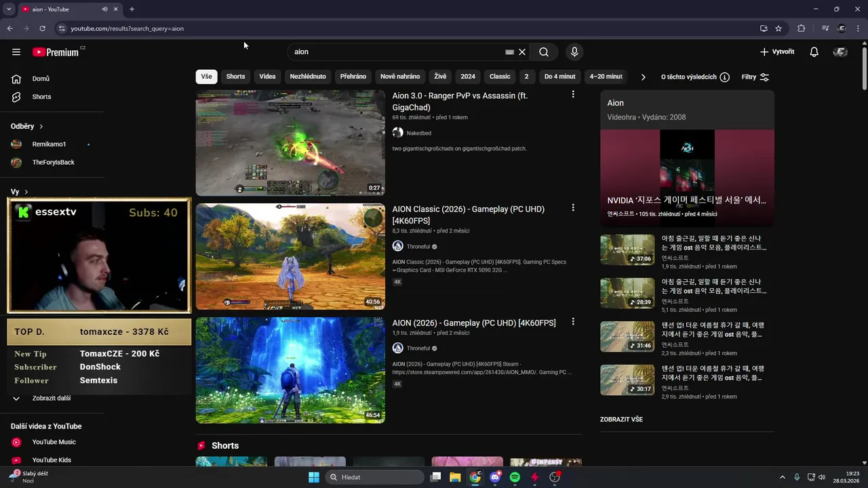Open YouTube notifications bell
Screen dimensions: 868x488
click(x=814, y=52)
